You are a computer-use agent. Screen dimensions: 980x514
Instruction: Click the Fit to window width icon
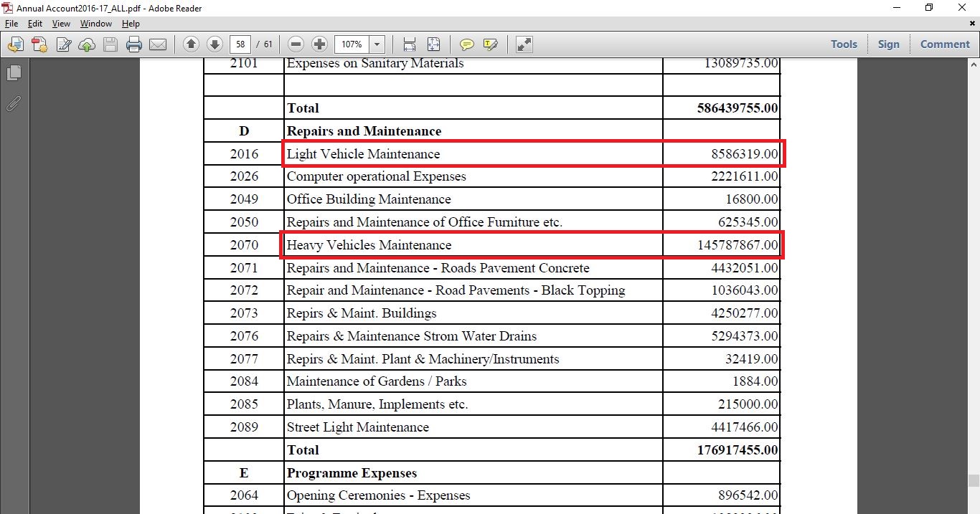tap(410, 44)
